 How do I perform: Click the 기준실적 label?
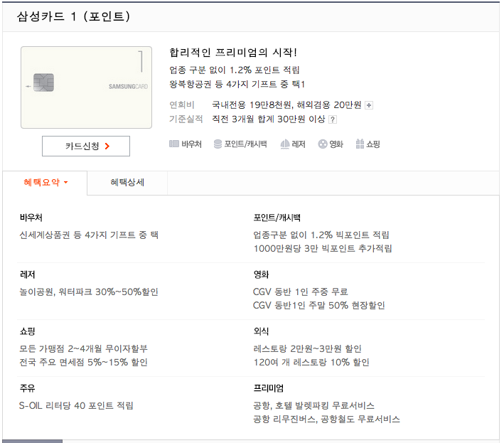click(x=186, y=119)
